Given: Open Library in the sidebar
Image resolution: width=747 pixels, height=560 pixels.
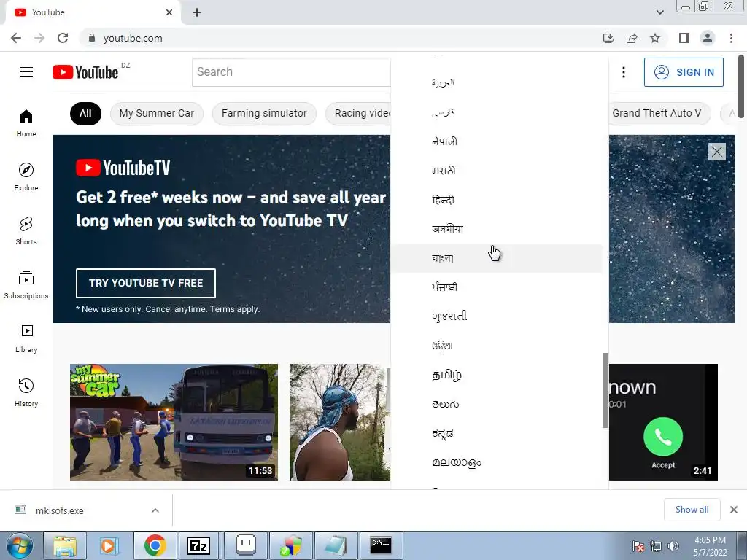Looking at the screenshot, I should tap(26, 338).
